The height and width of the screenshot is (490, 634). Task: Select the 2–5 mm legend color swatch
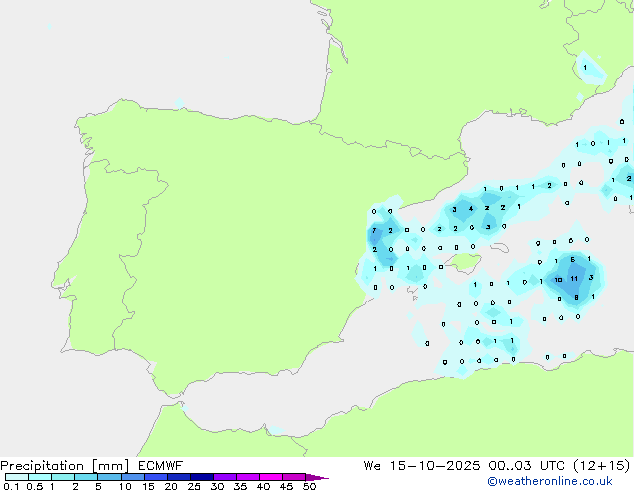coord(86,477)
